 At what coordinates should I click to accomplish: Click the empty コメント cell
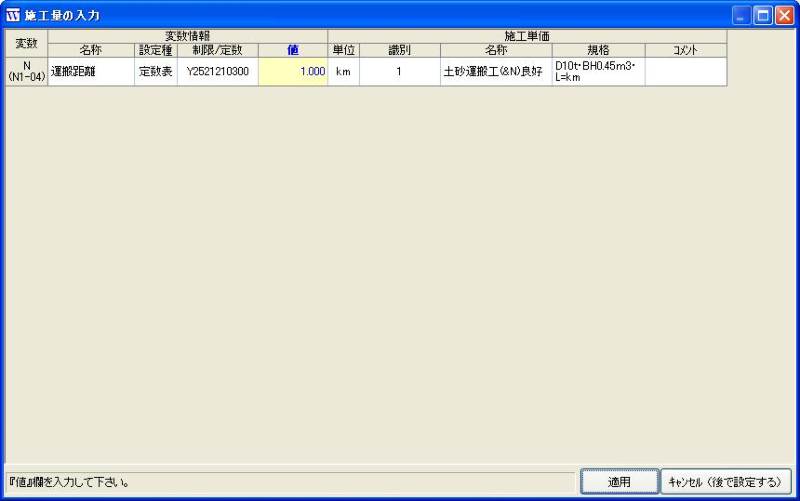click(685, 72)
